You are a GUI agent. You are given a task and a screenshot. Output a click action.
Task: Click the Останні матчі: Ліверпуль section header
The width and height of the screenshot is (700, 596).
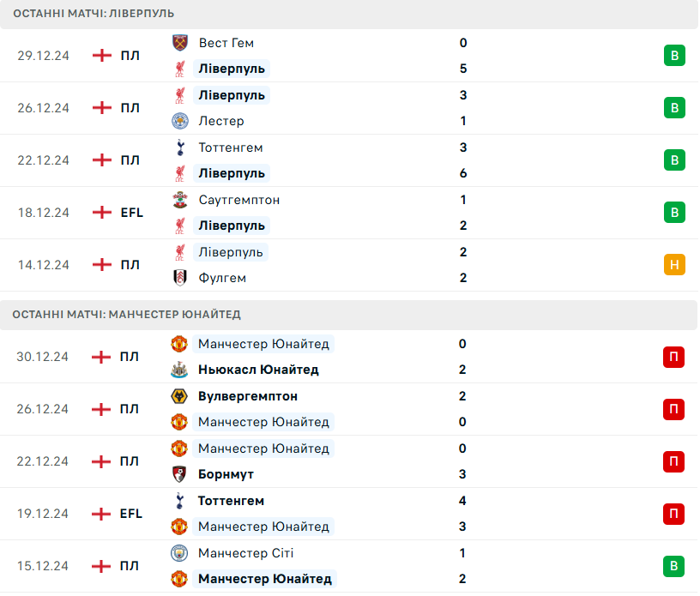coord(94,14)
